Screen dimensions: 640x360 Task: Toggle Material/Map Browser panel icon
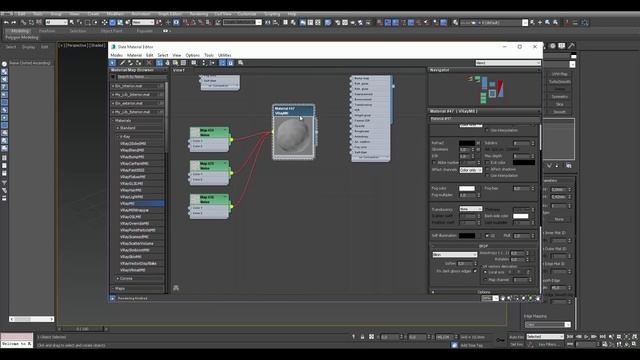(222, 63)
